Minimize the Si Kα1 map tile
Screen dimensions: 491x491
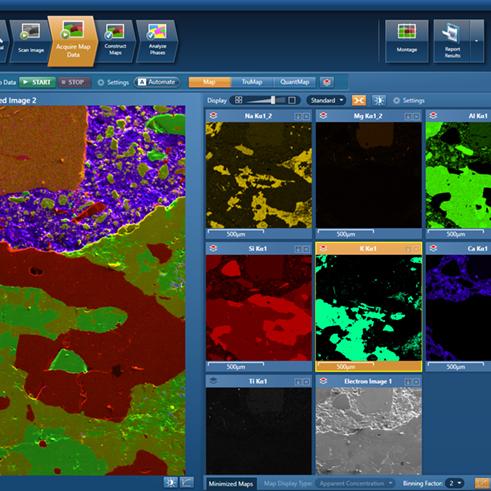pyautogui.click(x=298, y=249)
